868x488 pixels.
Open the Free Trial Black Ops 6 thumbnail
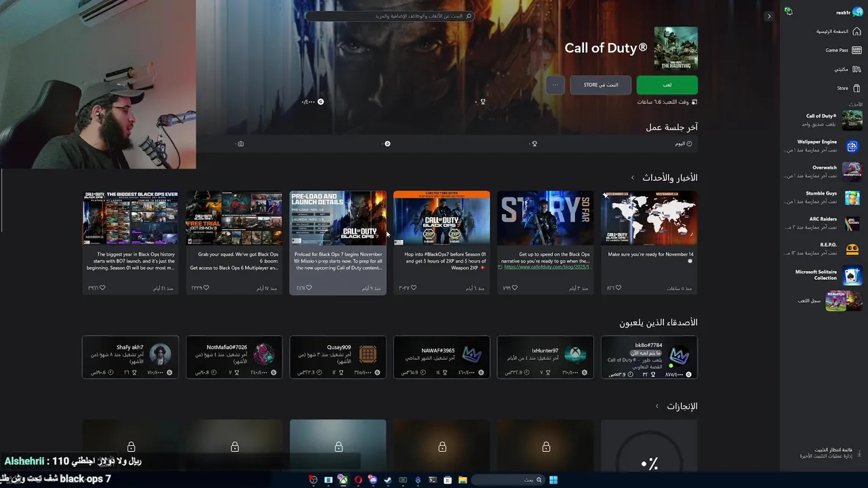tap(234, 218)
